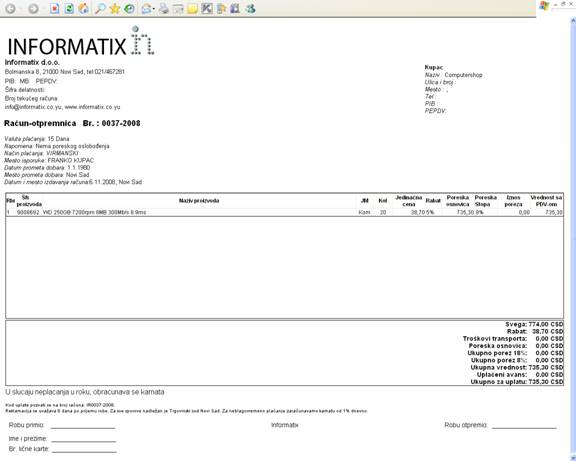Click the 'Valuta plaćanja: 15 Dana' line
The width and height of the screenshot is (576, 461).
(37, 139)
